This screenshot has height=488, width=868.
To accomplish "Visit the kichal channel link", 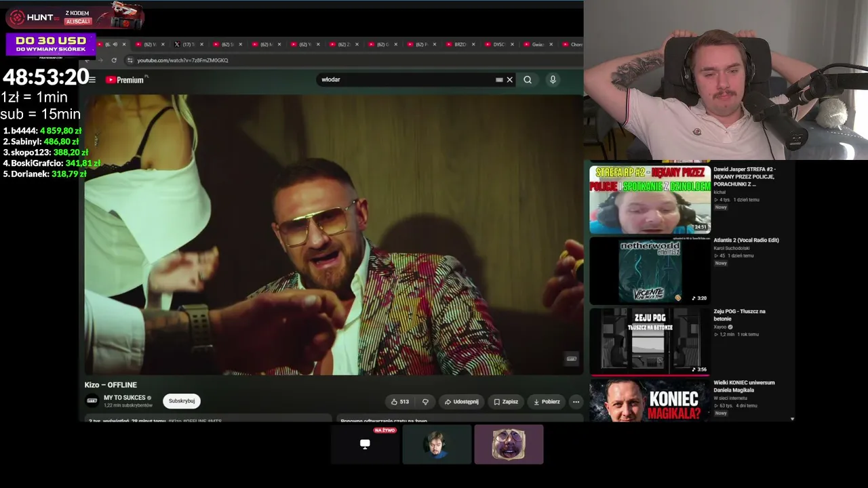I will tap(719, 192).
